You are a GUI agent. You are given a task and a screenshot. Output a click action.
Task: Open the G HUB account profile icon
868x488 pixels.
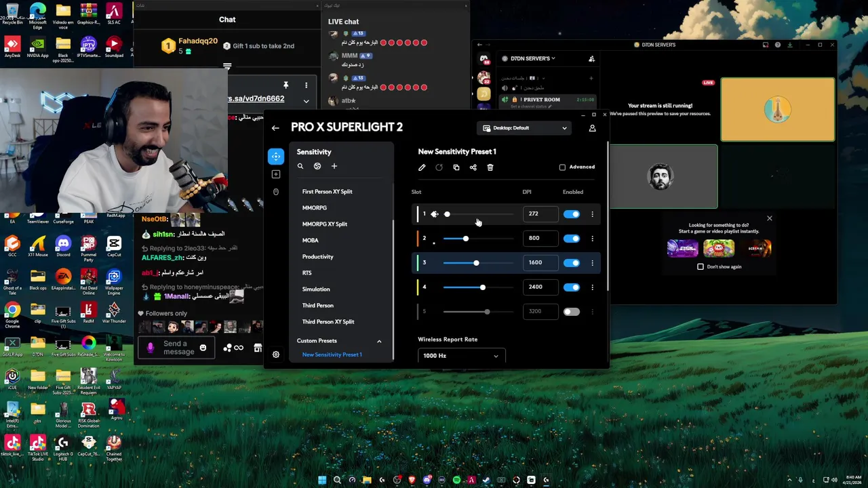(592, 128)
